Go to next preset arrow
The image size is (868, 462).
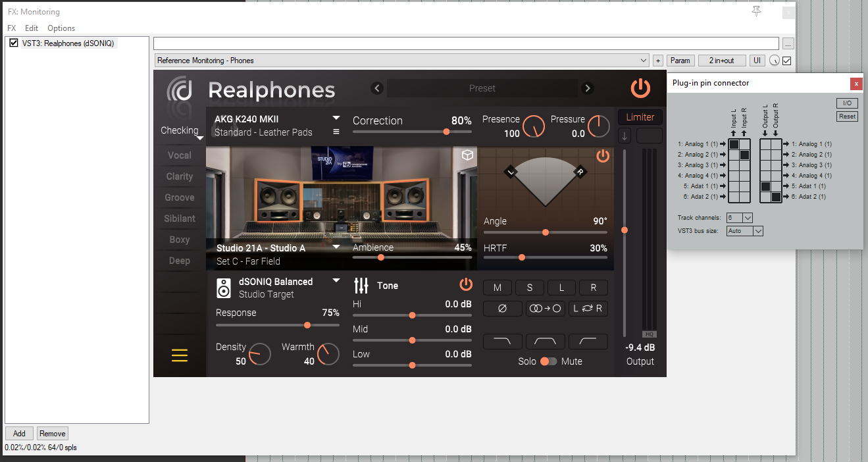pos(588,88)
